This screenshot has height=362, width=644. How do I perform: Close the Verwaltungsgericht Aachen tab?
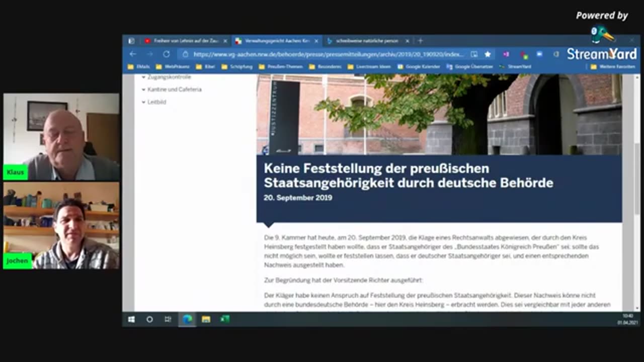coord(316,41)
